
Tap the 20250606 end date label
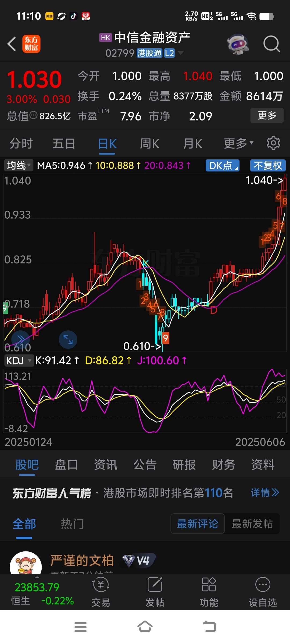(x=260, y=442)
